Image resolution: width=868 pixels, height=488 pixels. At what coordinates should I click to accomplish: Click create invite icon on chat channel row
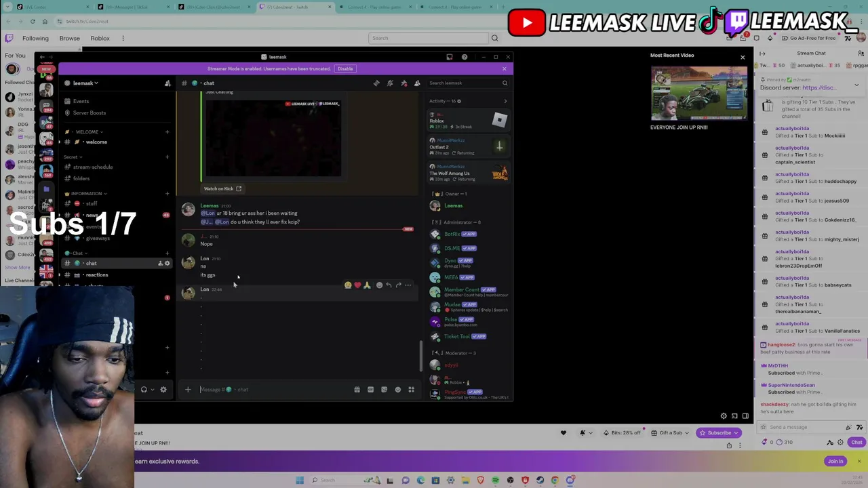(x=160, y=263)
